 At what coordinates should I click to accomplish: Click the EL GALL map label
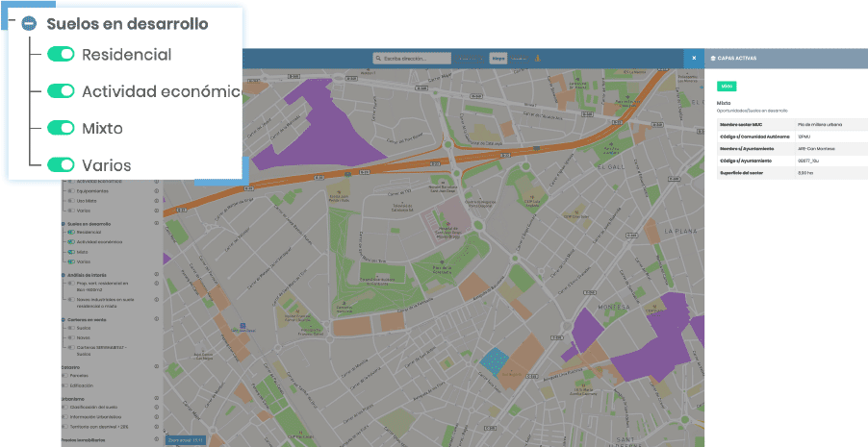point(612,166)
